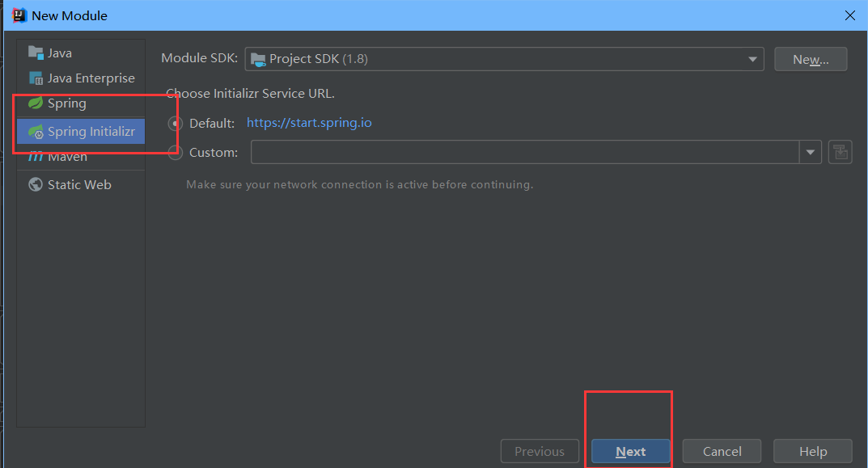The image size is (868, 468).
Task: Click the Java Enterprise module icon
Action: pos(36,78)
